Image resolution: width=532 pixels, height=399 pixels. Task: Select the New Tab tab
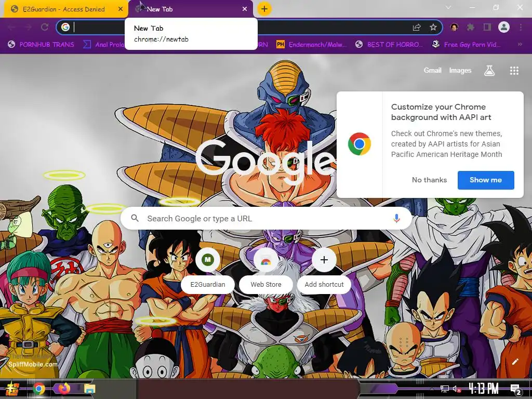pos(190,9)
